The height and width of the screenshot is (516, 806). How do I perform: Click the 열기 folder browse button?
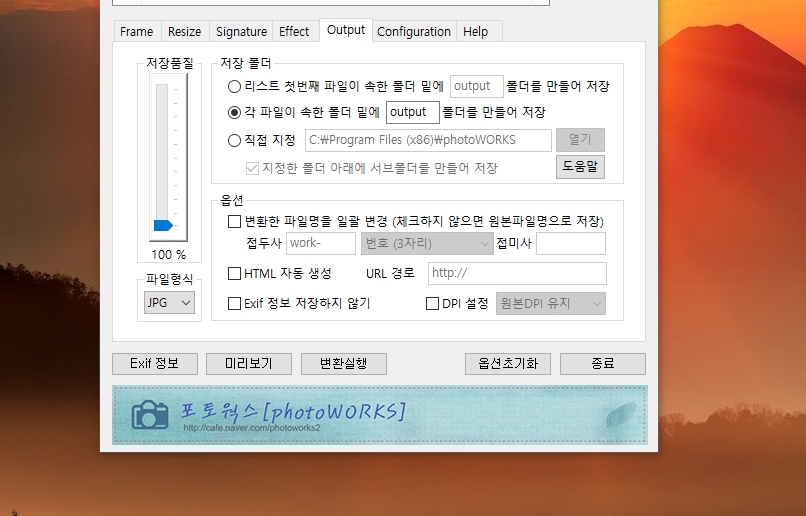click(580, 140)
